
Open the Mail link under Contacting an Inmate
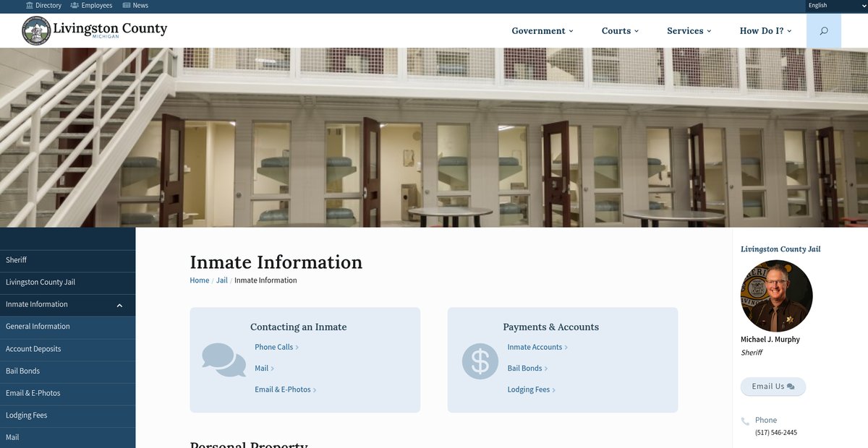[x=264, y=369]
